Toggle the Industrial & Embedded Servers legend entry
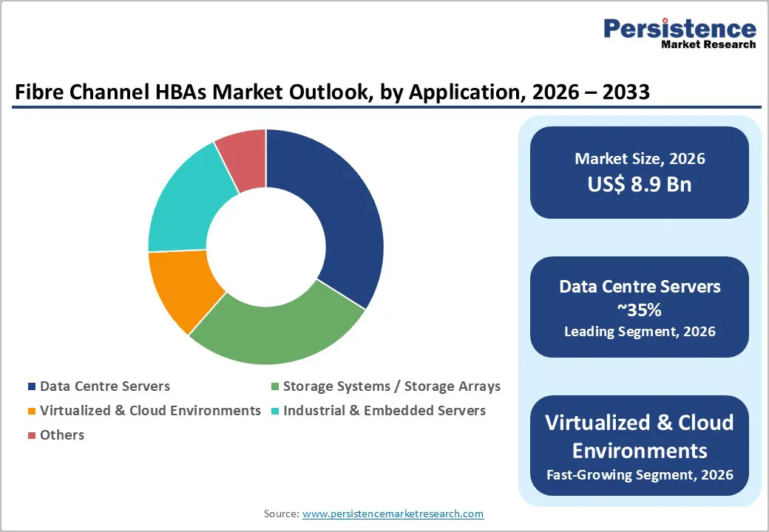Image resolution: width=769 pixels, height=532 pixels. (384, 410)
